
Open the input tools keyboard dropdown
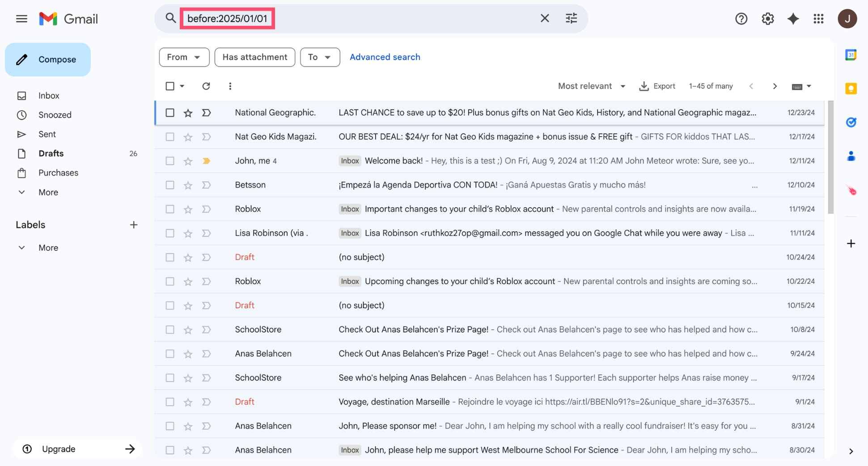pos(801,86)
